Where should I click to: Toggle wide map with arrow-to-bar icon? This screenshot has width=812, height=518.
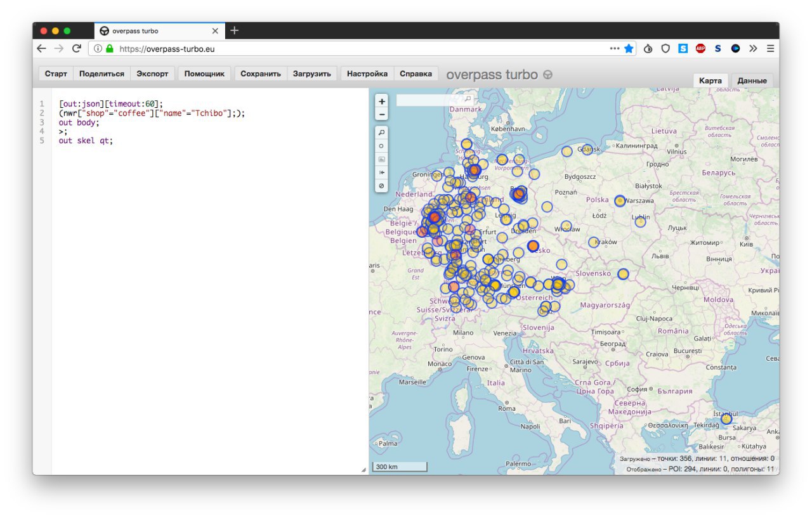(381, 172)
